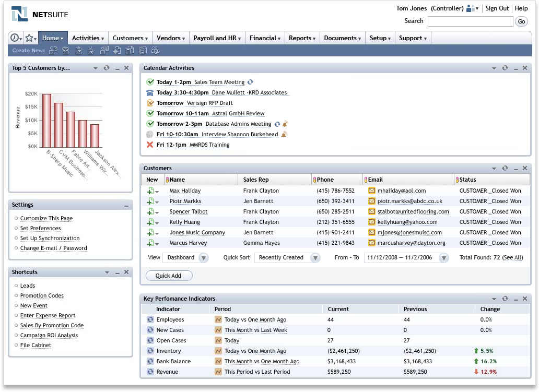Click envelope icon next to kellyhuang@yahoo.com
The height and width of the screenshot is (392, 539).
point(371,222)
